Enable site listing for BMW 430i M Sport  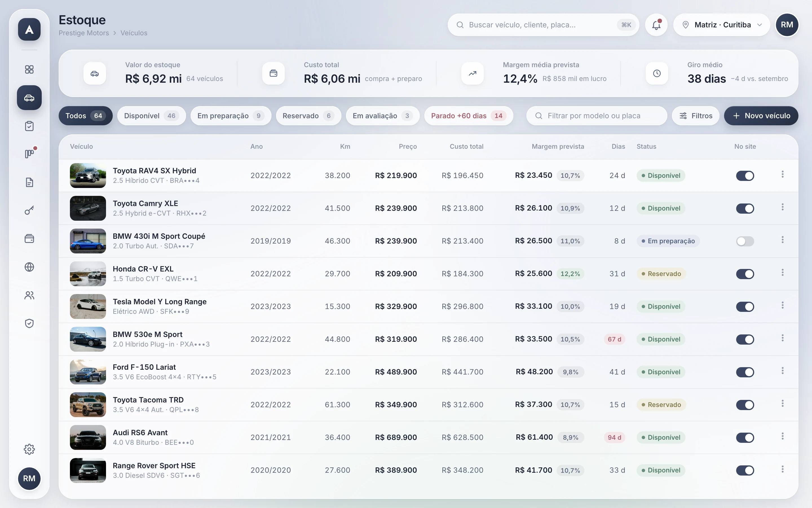(x=745, y=241)
